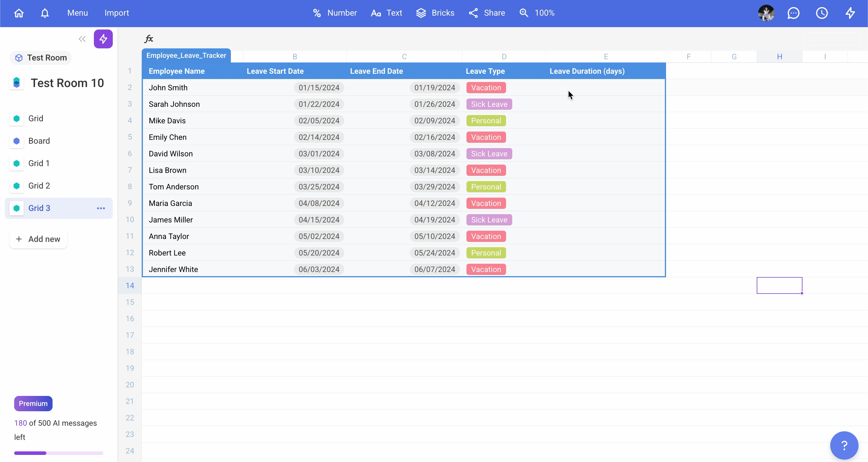
Task: Open the comments chat bubble icon
Action: click(x=793, y=13)
